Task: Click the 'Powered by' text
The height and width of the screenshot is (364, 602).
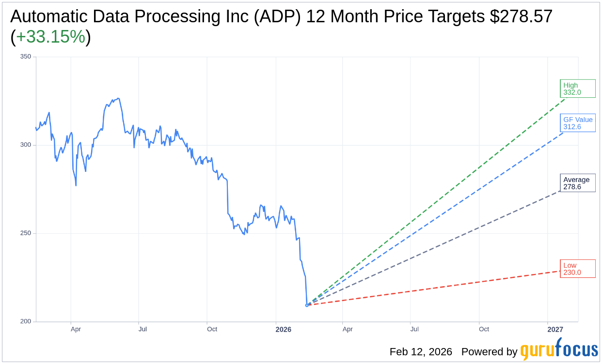Action: (x=489, y=352)
